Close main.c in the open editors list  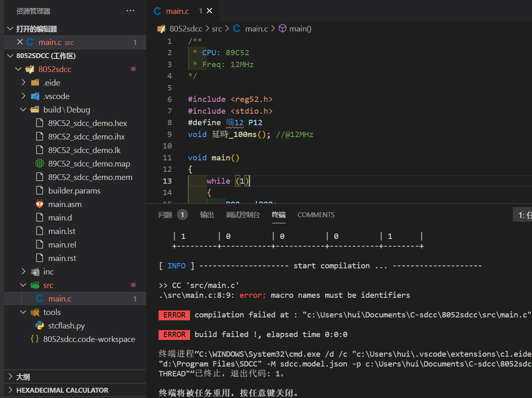[x=20, y=42]
